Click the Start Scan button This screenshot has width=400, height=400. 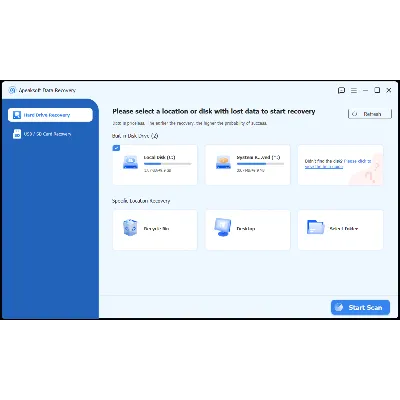360,307
